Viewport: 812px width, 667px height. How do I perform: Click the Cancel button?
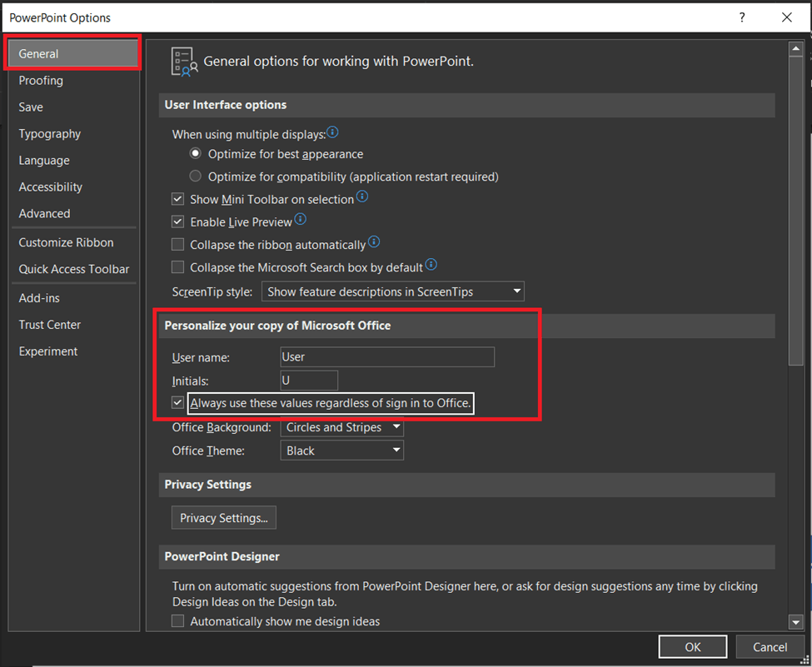click(770, 647)
